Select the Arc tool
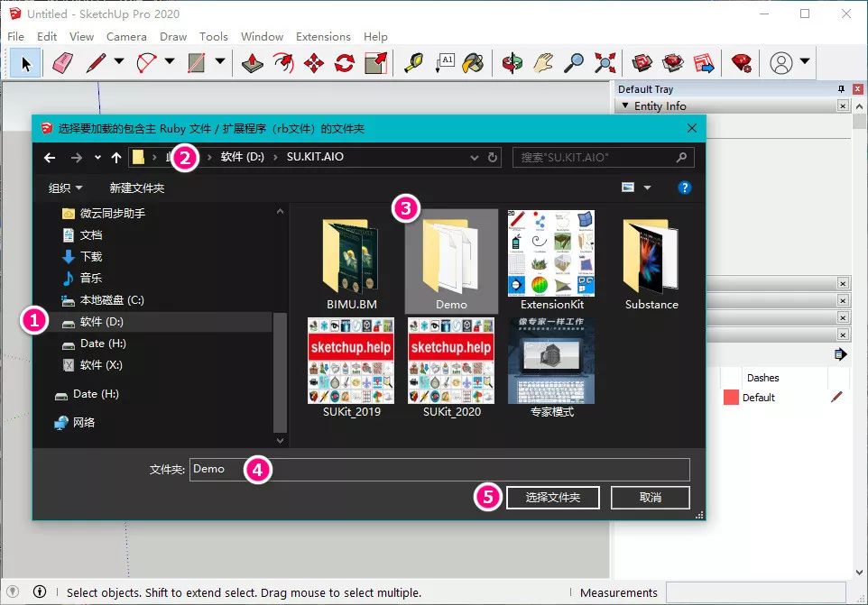The image size is (868, 605). [147, 63]
